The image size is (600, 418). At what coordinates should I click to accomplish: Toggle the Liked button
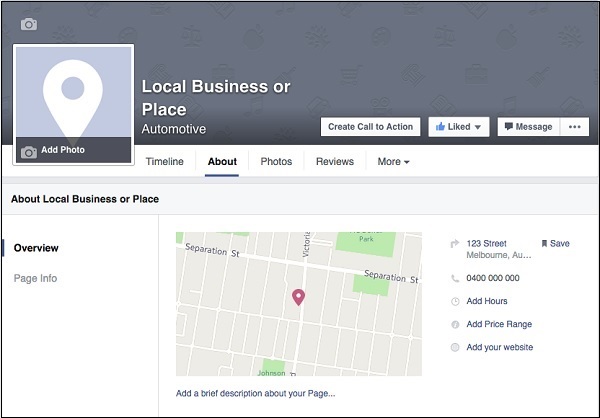[458, 127]
